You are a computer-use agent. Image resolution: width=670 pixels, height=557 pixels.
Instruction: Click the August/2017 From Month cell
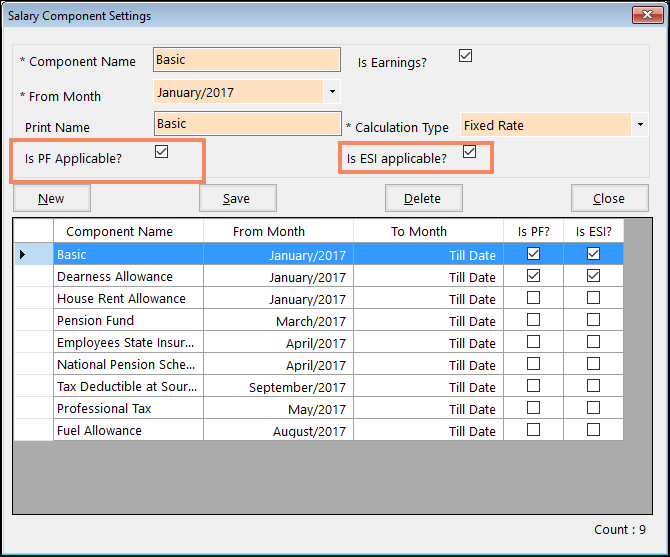(278, 430)
